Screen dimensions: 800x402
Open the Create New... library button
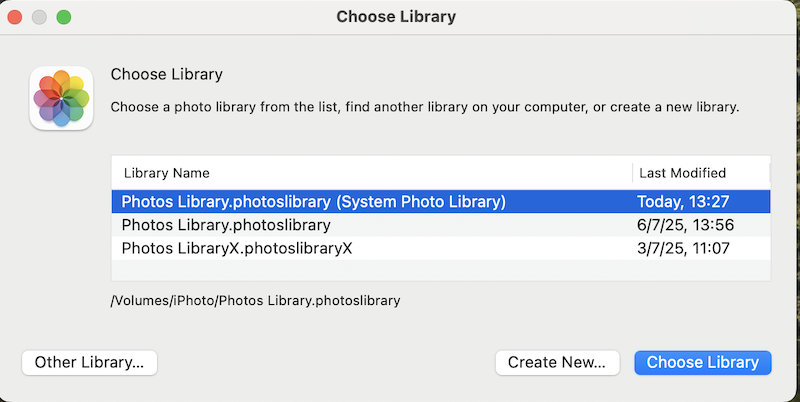[557, 362]
